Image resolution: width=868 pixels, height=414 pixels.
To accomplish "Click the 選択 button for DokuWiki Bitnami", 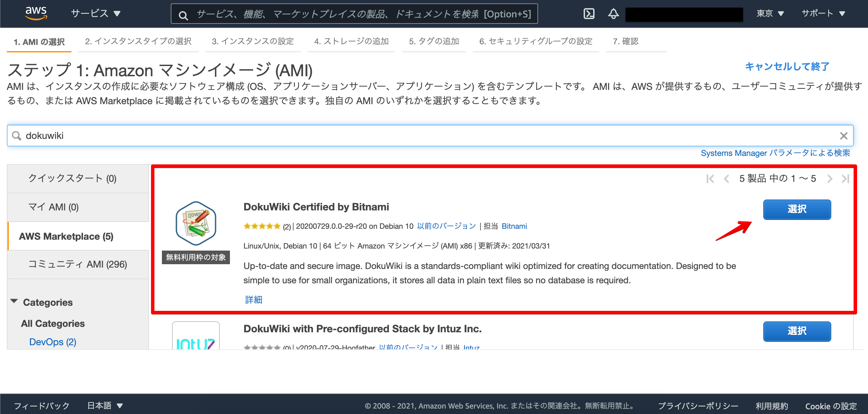I will pos(797,209).
